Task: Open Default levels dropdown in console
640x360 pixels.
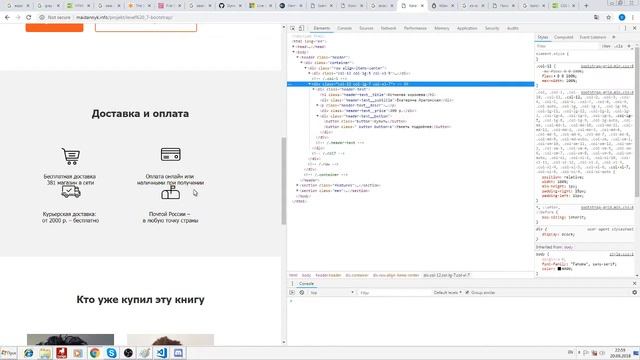Action: [x=447, y=293]
